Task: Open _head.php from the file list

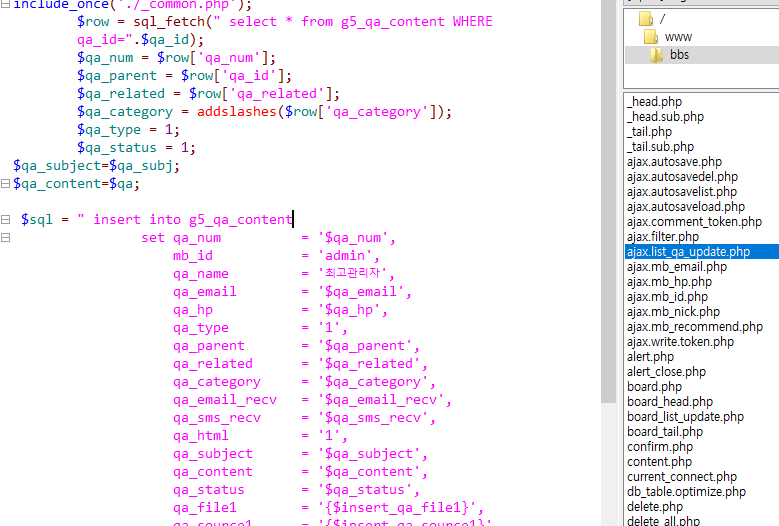Action: [654, 102]
